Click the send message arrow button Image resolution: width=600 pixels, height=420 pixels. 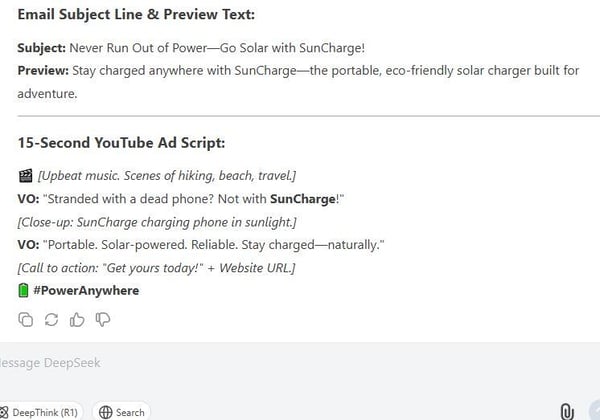[595, 412]
